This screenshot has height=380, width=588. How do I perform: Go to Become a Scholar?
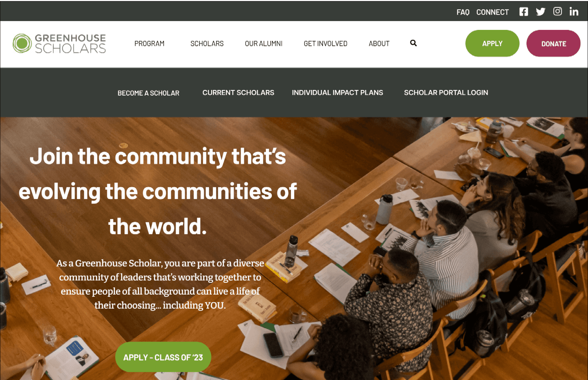pos(148,93)
